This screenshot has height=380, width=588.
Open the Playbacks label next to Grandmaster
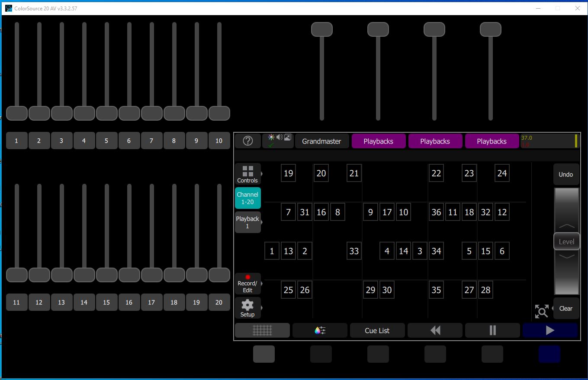(379, 141)
